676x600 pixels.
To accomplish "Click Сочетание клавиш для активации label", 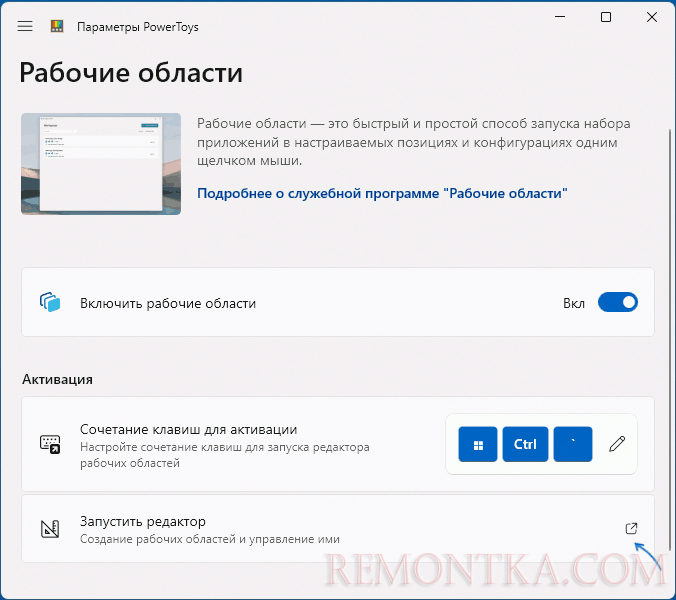I will 188,429.
